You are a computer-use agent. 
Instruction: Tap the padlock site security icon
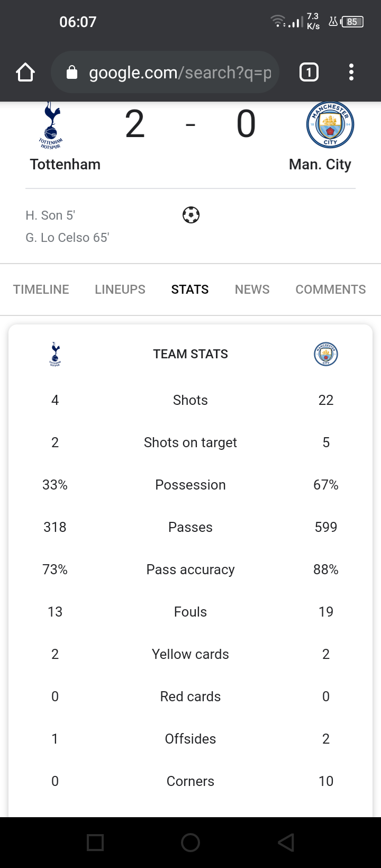coord(72,73)
